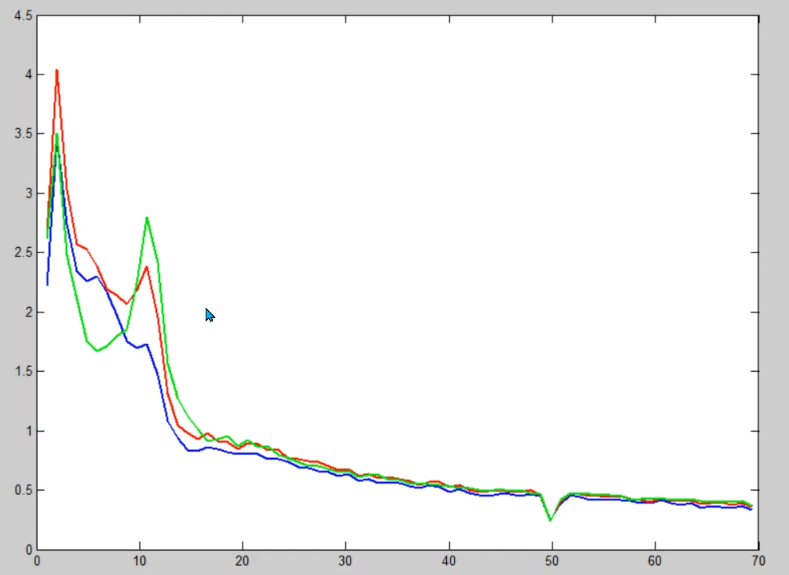Viewport: 789px width, 575px height.
Task: Click the x-axis tick label 60
Action: click(655, 561)
